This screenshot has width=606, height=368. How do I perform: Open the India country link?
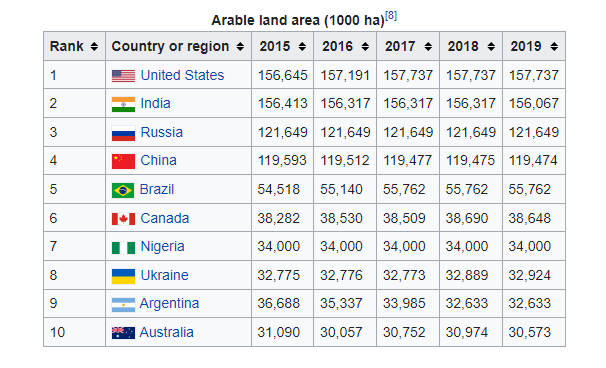coord(155,103)
